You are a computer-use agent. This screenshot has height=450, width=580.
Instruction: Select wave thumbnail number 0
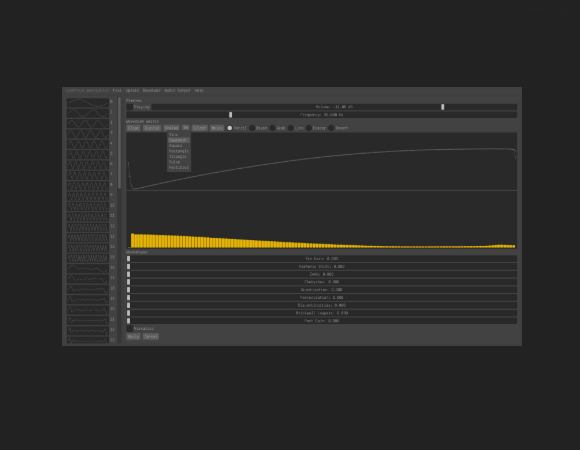[x=87, y=102]
